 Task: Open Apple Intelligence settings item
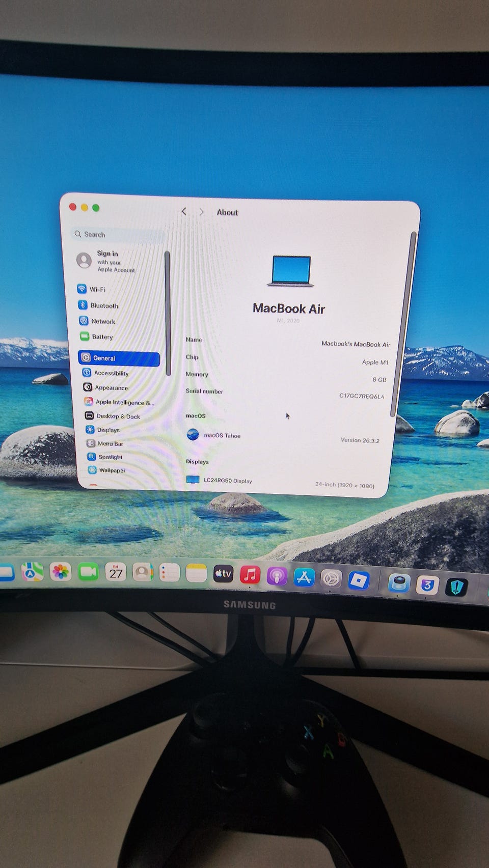[x=119, y=402]
